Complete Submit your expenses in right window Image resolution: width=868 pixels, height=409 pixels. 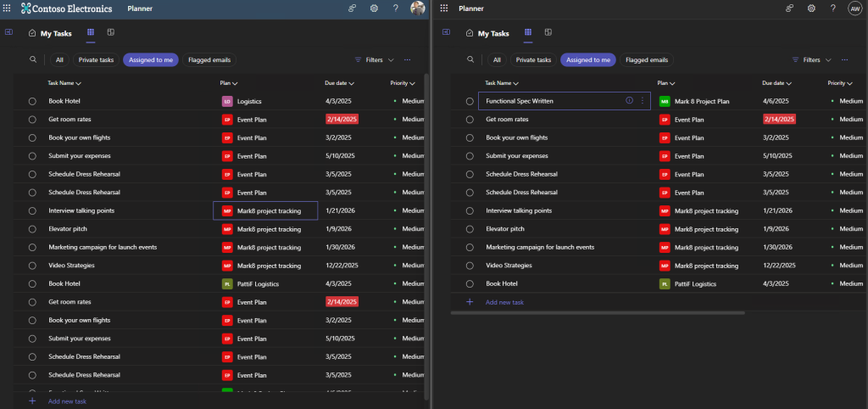[x=470, y=156]
